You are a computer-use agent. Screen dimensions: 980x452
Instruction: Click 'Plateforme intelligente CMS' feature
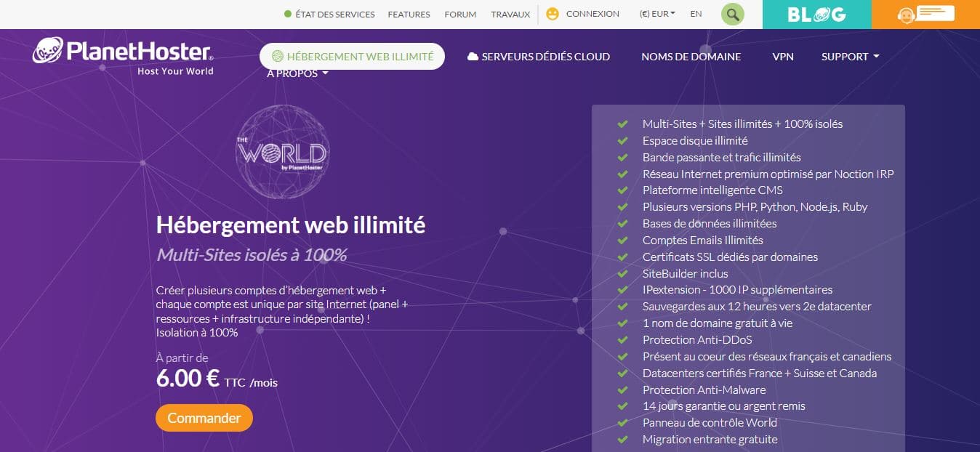(x=712, y=190)
